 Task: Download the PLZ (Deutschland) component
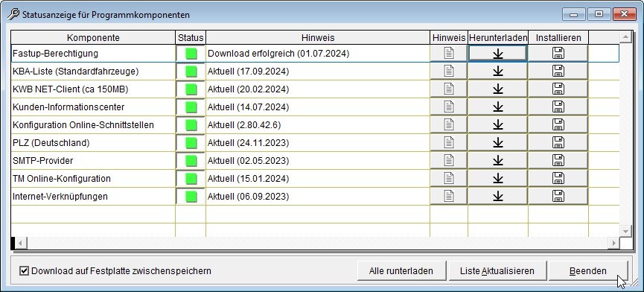[x=498, y=142]
